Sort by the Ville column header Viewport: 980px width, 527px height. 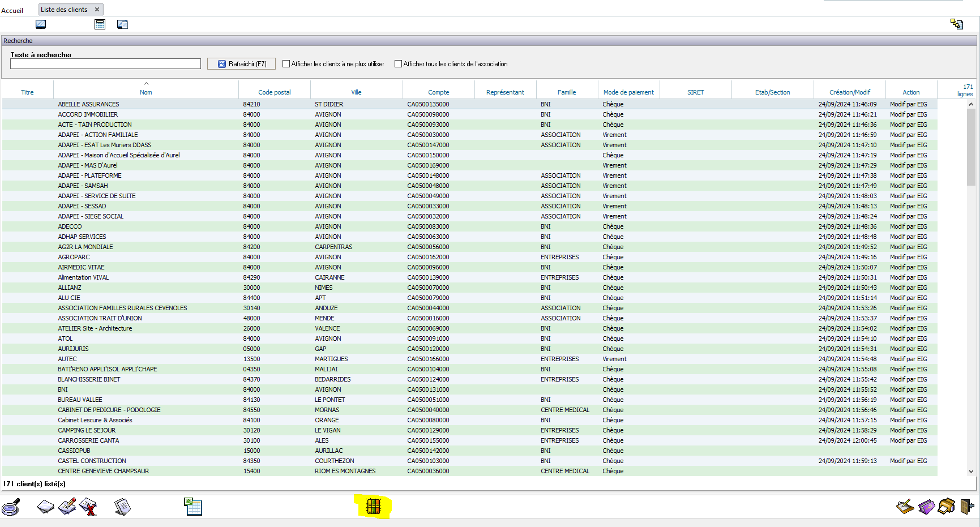pos(356,92)
